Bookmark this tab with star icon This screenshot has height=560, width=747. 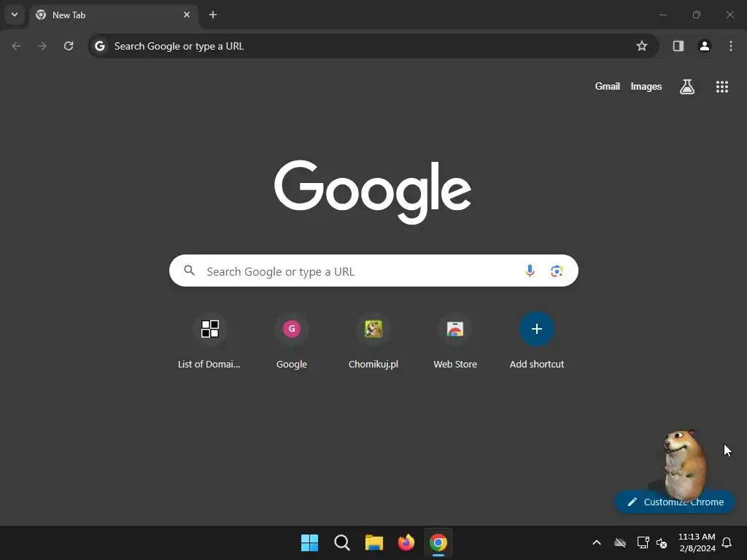pos(642,46)
